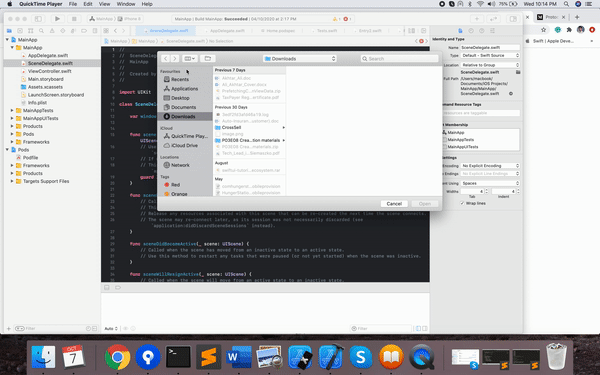
Task: Switch to Home.podspec editor tab
Action: point(280,31)
